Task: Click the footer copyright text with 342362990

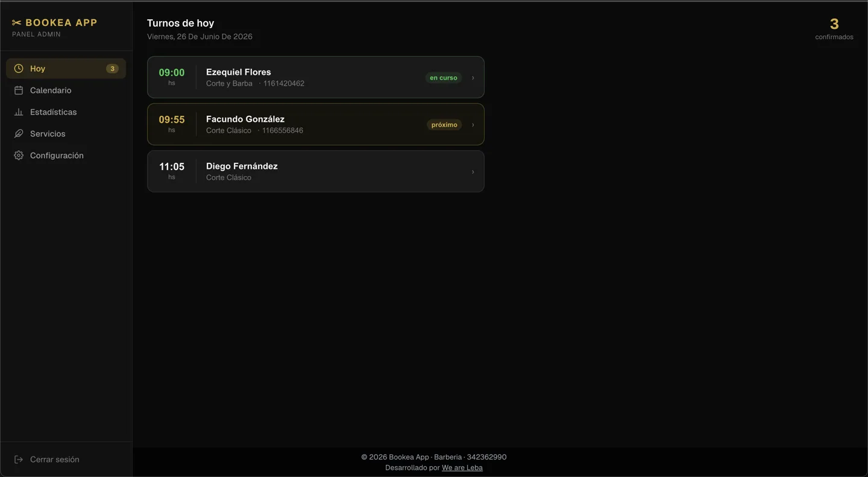Action: click(x=434, y=457)
